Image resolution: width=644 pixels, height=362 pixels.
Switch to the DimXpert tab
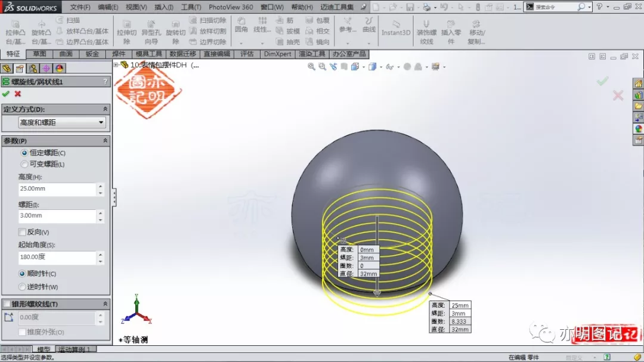[x=278, y=54]
